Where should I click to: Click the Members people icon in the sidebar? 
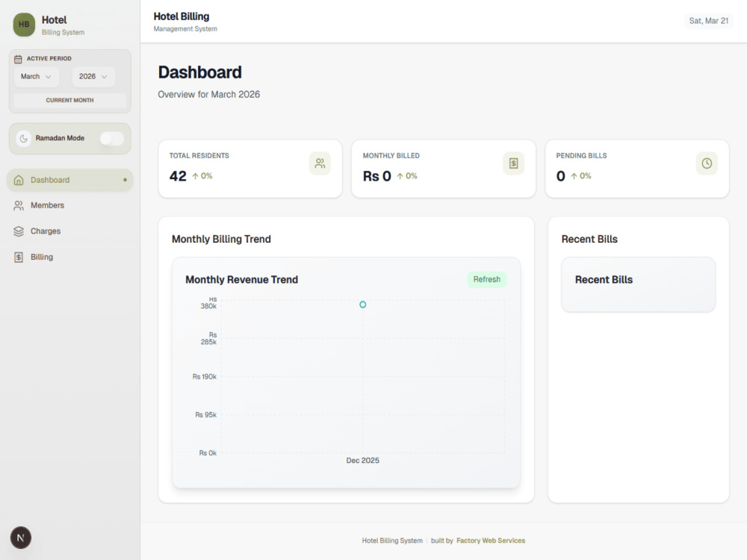(19, 206)
